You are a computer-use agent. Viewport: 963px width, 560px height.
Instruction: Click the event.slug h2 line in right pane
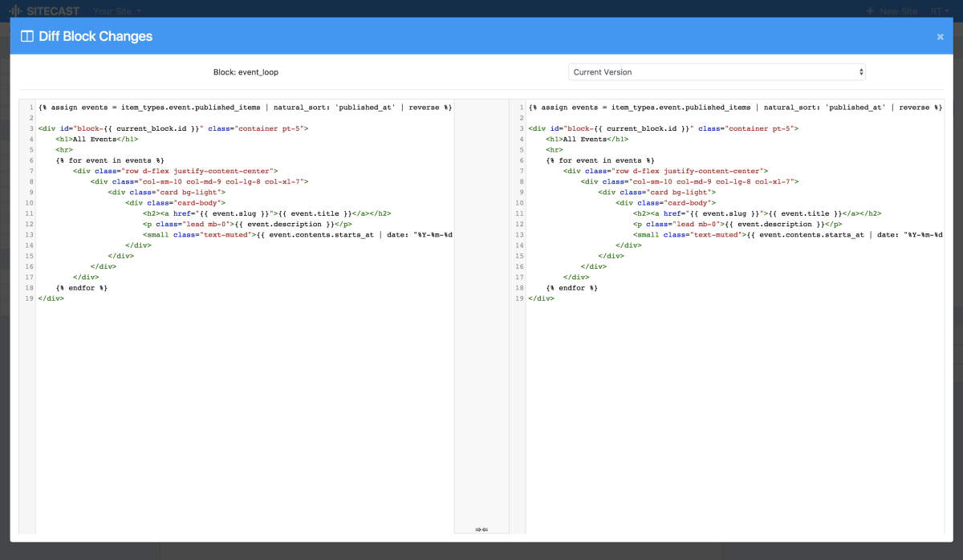[757, 213]
